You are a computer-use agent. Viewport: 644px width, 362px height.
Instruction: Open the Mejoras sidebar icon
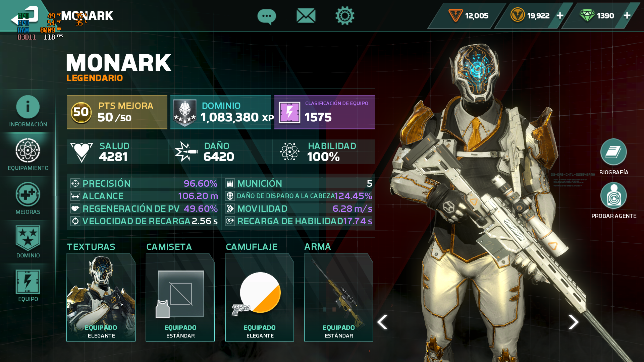(x=28, y=198)
